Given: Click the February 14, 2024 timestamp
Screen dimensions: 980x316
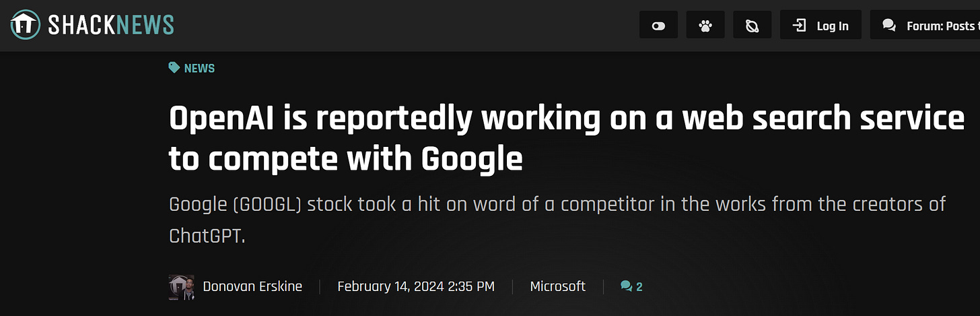Looking at the screenshot, I should pos(416,287).
